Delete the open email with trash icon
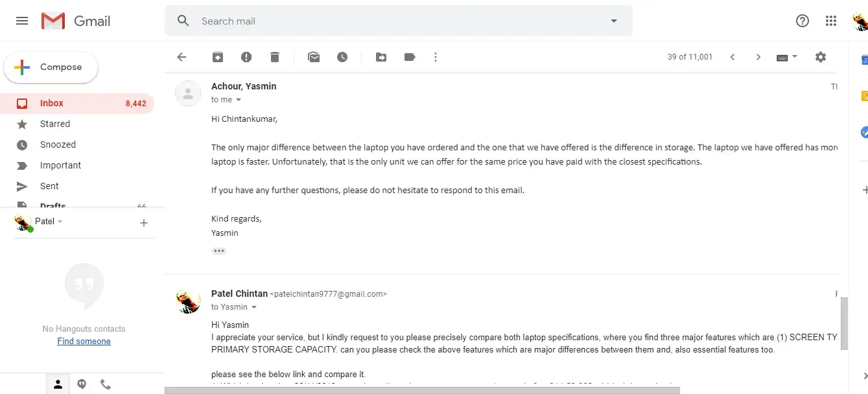Image resolution: width=868 pixels, height=394 pixels. coord(275,57)
